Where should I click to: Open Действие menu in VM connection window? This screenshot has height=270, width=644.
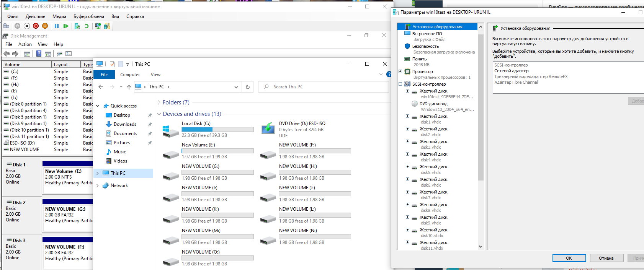click(35, 16)
